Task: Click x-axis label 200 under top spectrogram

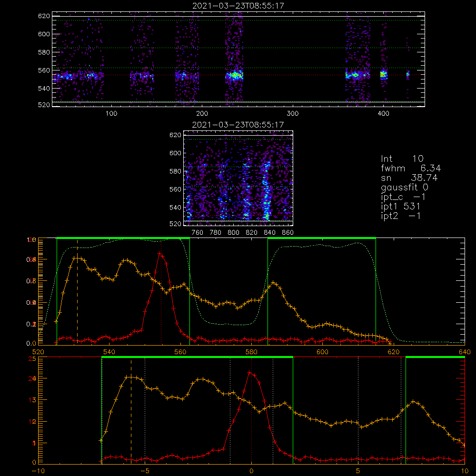Action: 202,114
